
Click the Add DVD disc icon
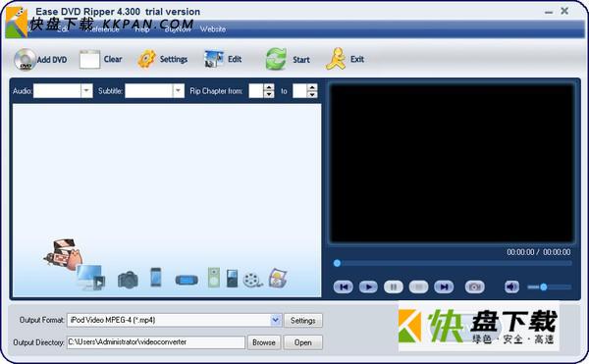coord(25,59)
